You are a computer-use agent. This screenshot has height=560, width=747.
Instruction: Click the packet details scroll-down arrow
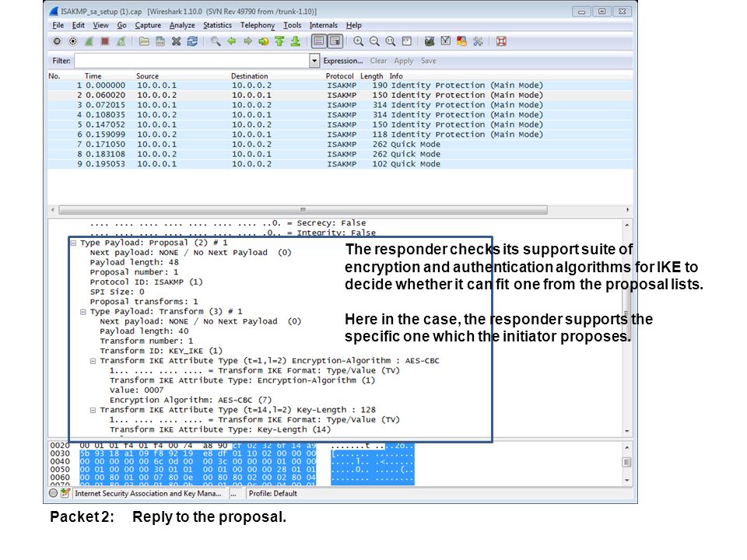pos(627,430)
